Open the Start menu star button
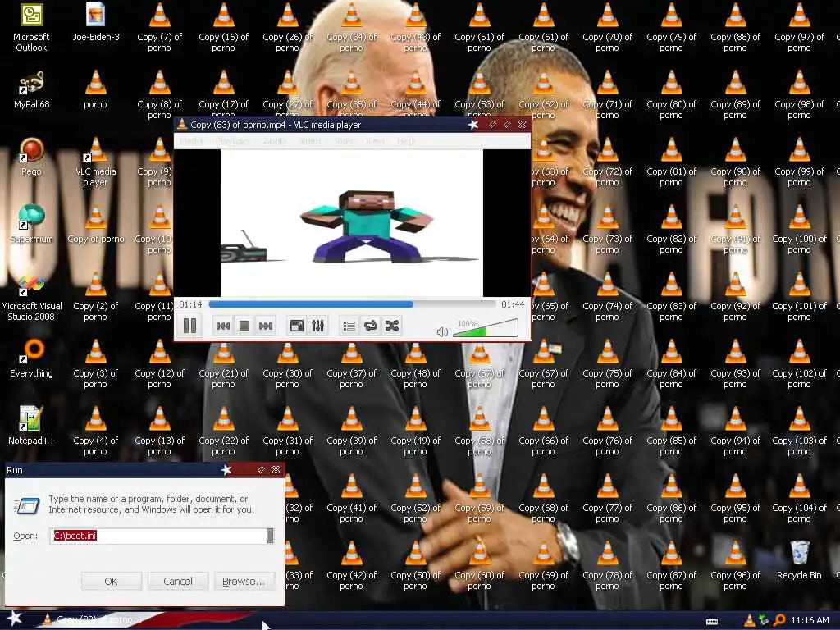This screenshot has width=840, height=630. coord(14,619)
